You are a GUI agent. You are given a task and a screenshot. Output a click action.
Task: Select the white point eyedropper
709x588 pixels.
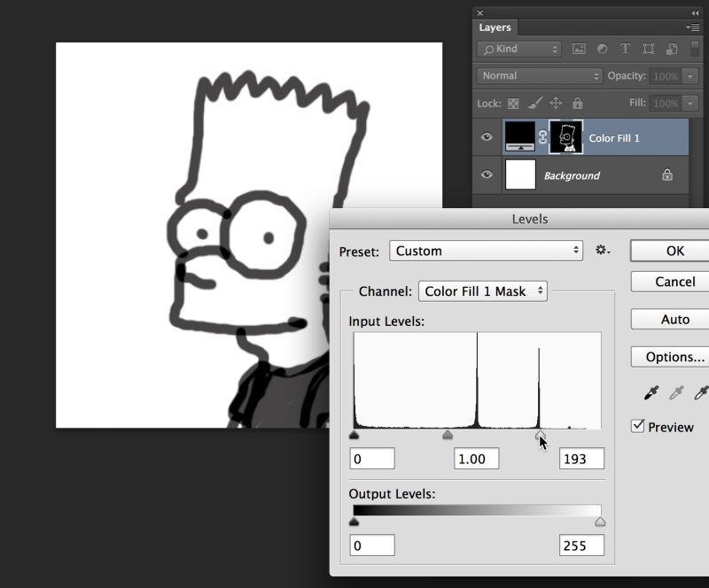click(x=701, y=393)
